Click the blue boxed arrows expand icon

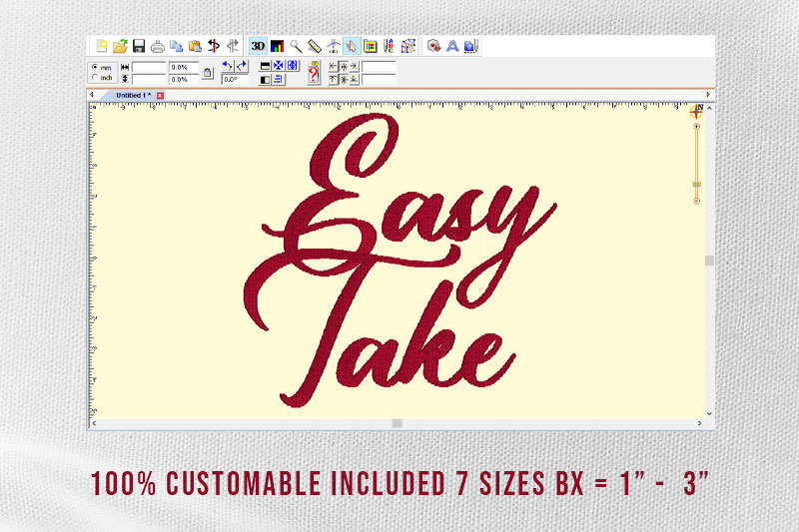292,66
